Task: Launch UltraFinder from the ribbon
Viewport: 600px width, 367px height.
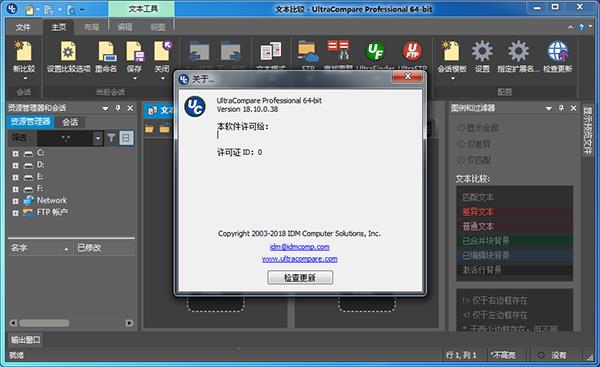Action: [x=376, y=52]
